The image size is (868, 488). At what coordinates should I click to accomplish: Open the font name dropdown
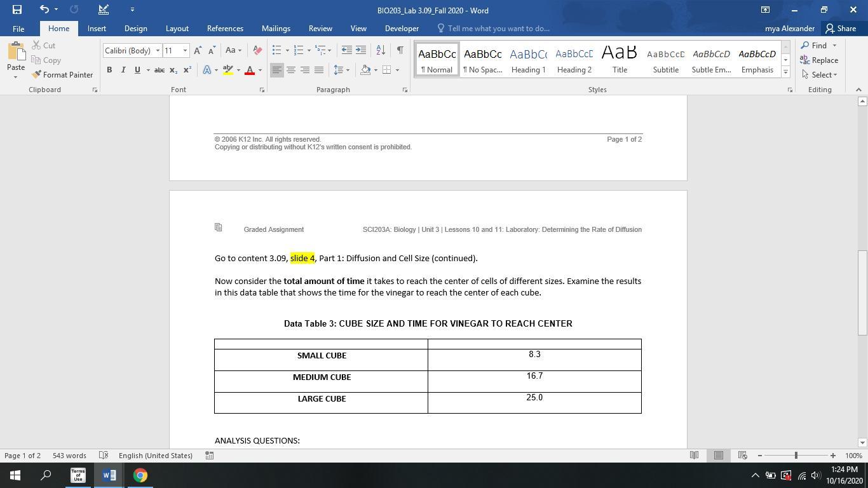point(158,51)
